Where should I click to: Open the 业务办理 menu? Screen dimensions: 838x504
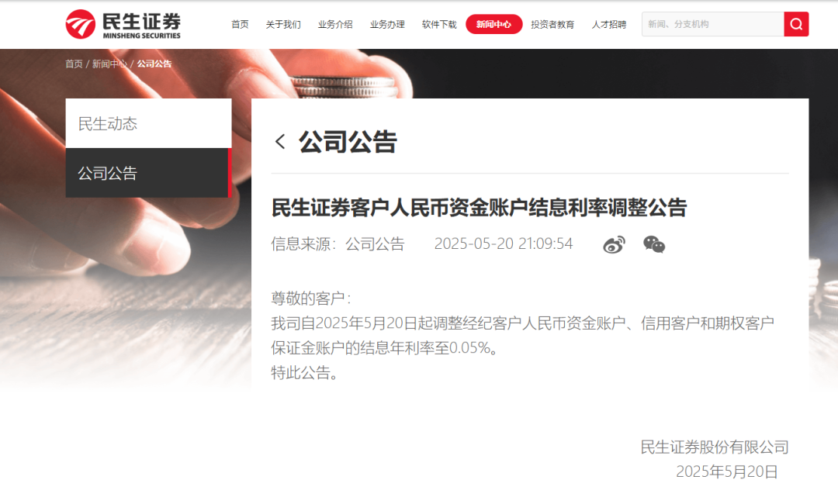coord(387,25)
